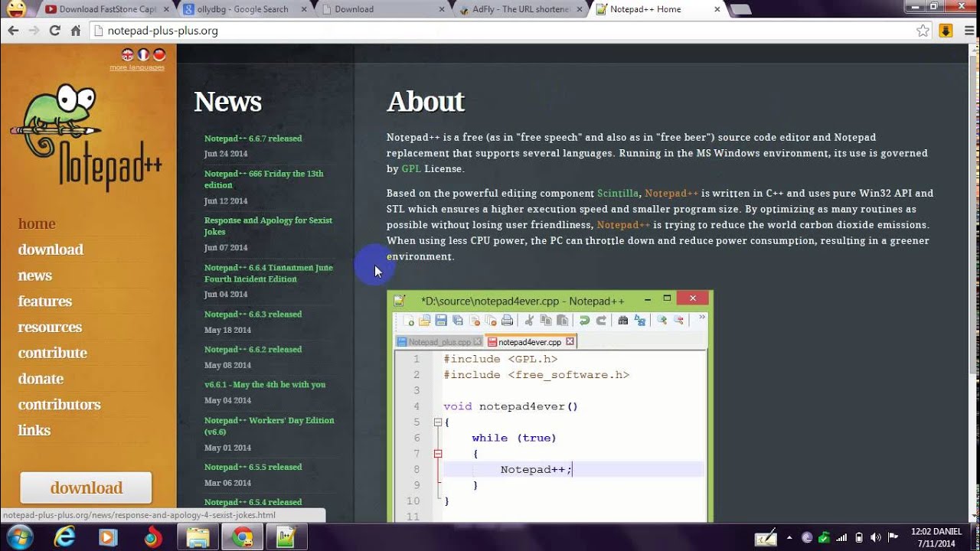Close the AdFly tab
Screen dimensions: 980x551
click(x=579, y=9)
